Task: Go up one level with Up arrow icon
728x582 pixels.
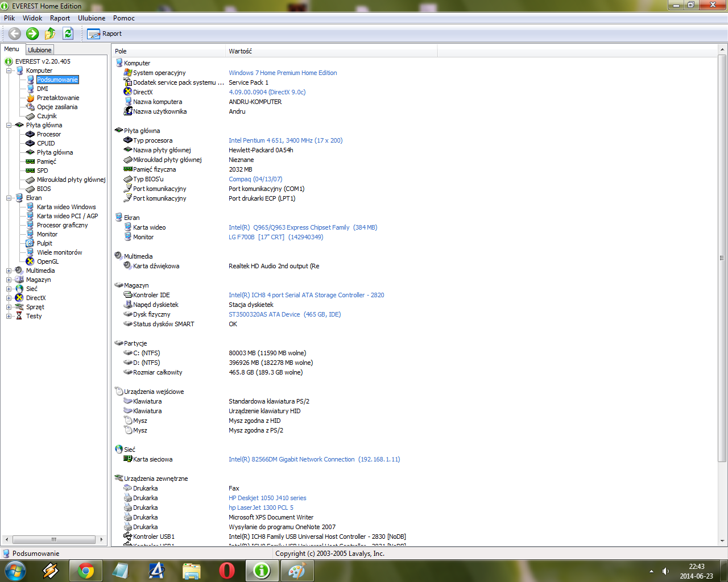Action: (50, 34)
